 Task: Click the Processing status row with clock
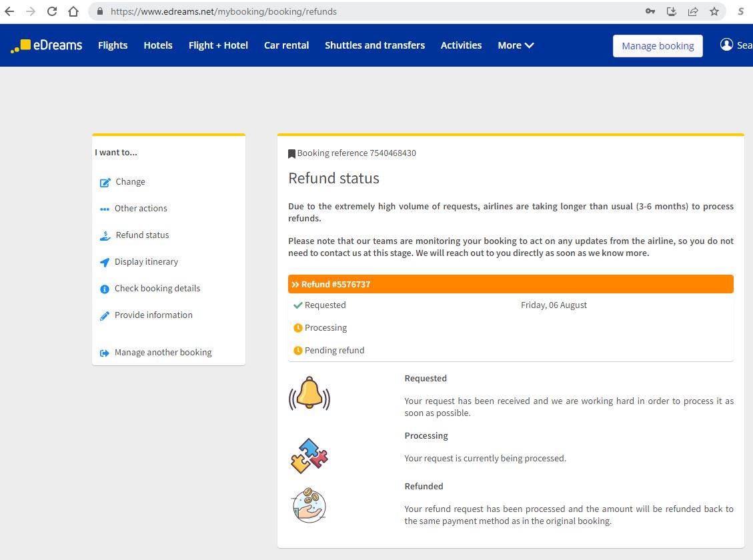pyautogui.click(x=510, y=328)
